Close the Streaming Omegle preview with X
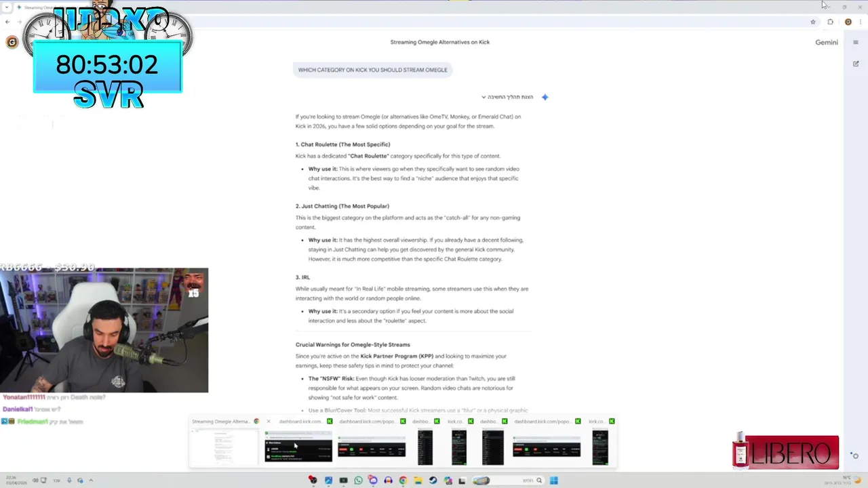 268,422
